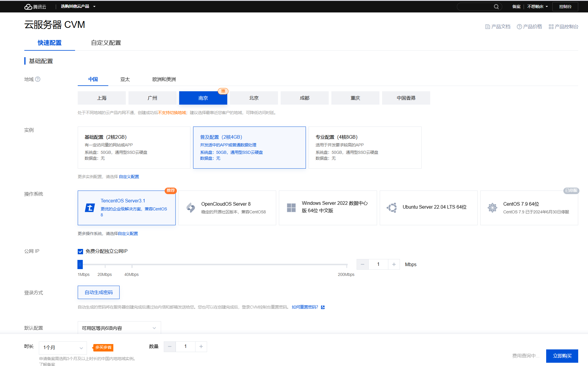Click the region help question-mark icon

(x=38, y=79)
